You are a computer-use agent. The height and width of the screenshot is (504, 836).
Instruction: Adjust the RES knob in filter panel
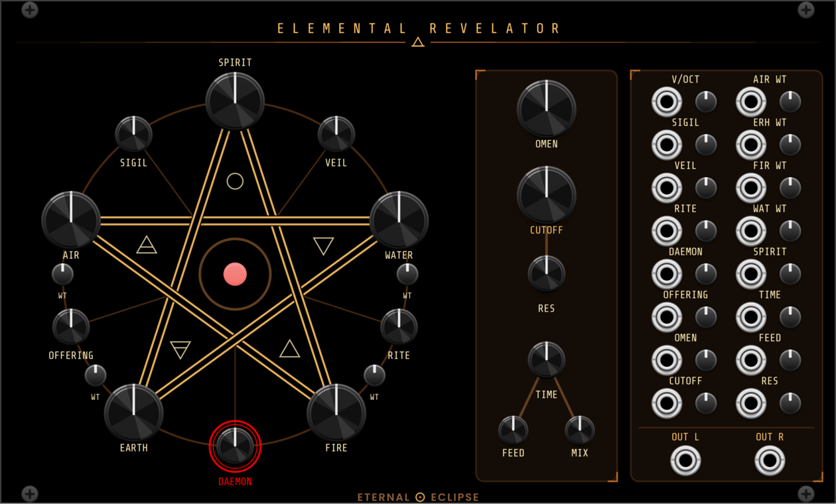point(547,273)
